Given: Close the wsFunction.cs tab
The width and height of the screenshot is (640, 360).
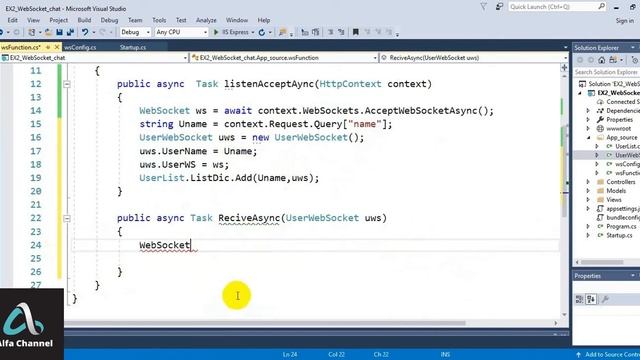Looking at the screenshot, I should click(x=57, y=47).
